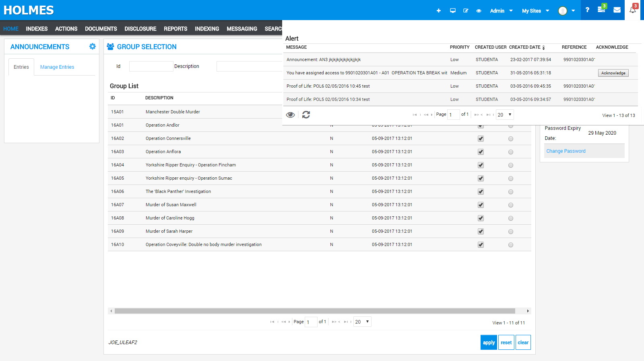
Task: Open the tasks stack icon with green badge
Action: point(601,9)
